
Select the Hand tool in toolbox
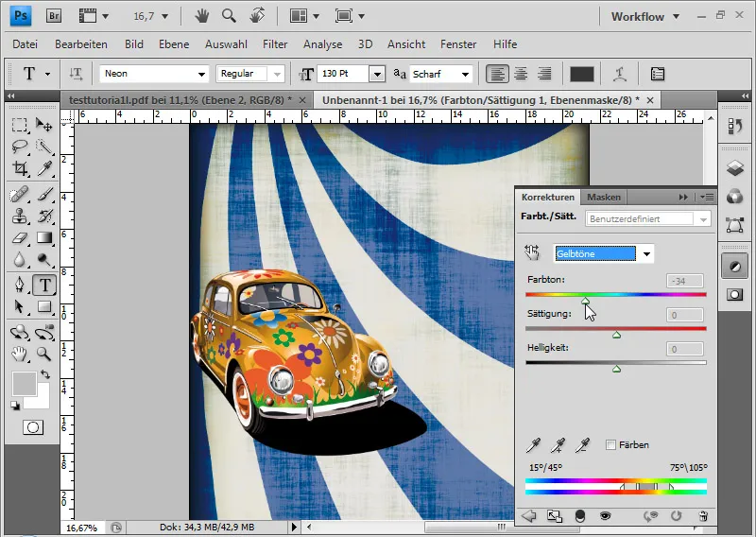coord(19,355)
